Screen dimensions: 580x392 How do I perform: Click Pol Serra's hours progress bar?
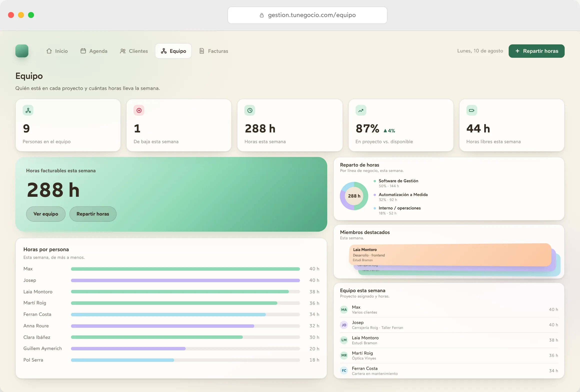point(185,360)
